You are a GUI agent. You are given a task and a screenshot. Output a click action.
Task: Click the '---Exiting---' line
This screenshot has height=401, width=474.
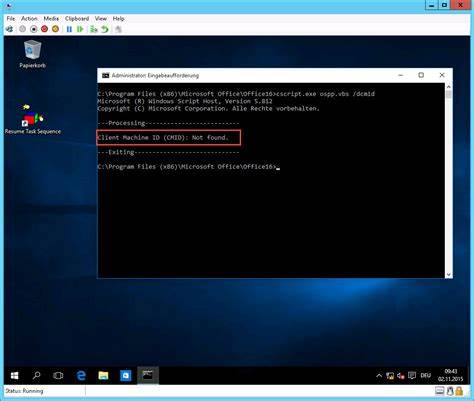click(168, 152)
